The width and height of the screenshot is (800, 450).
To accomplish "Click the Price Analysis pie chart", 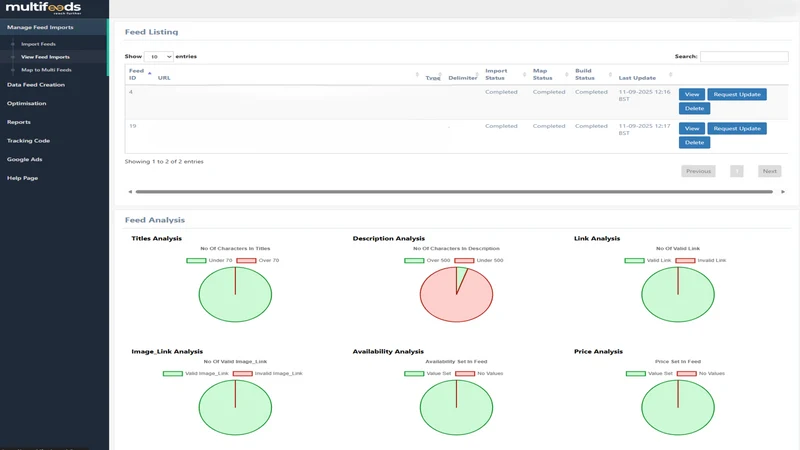I will (678, 407).
